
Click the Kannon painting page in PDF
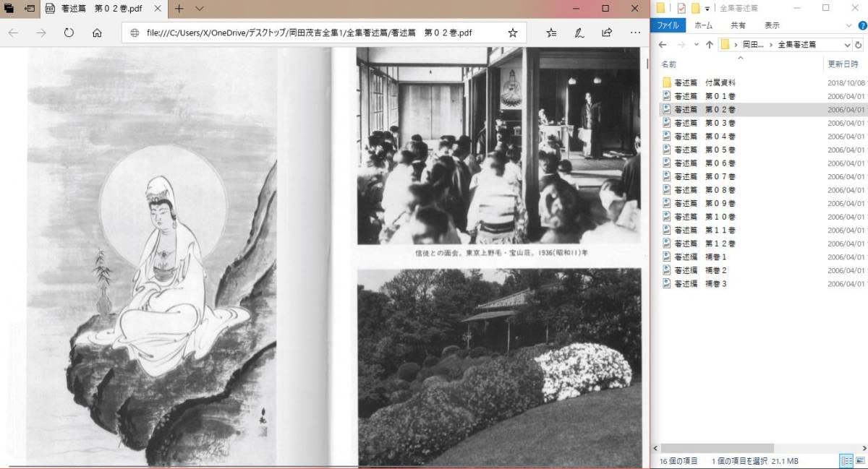pos(152,257)
